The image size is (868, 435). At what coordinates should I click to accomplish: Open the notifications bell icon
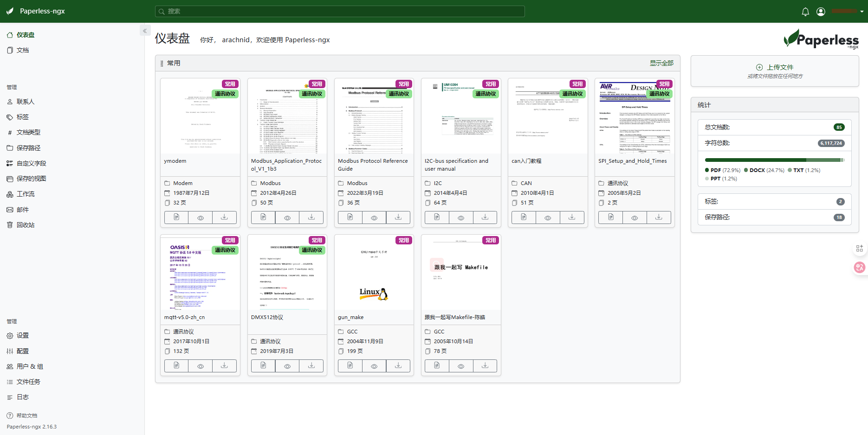(805, 12)
